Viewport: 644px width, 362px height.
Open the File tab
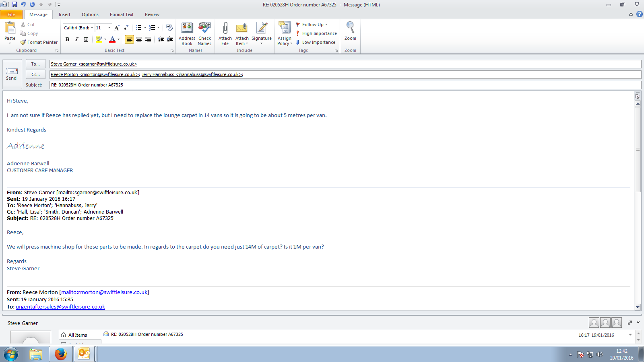point(11,14)
